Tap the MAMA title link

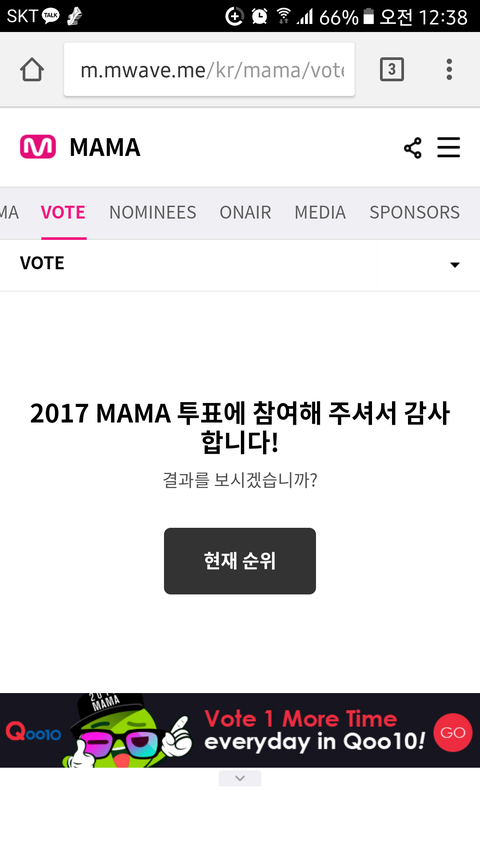(105, 147)
